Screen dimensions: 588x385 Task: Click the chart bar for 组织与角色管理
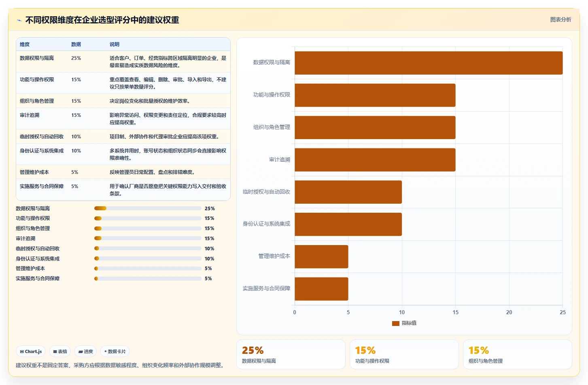(x=375, y=127)
